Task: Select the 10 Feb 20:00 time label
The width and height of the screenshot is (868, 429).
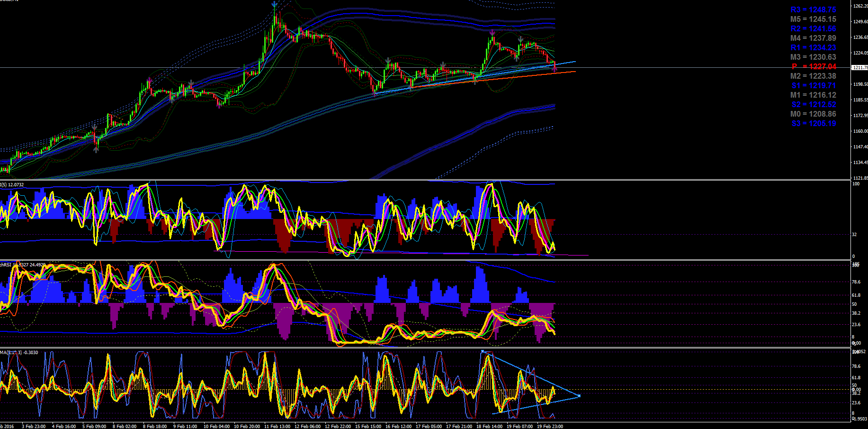Action: [247, 426]
